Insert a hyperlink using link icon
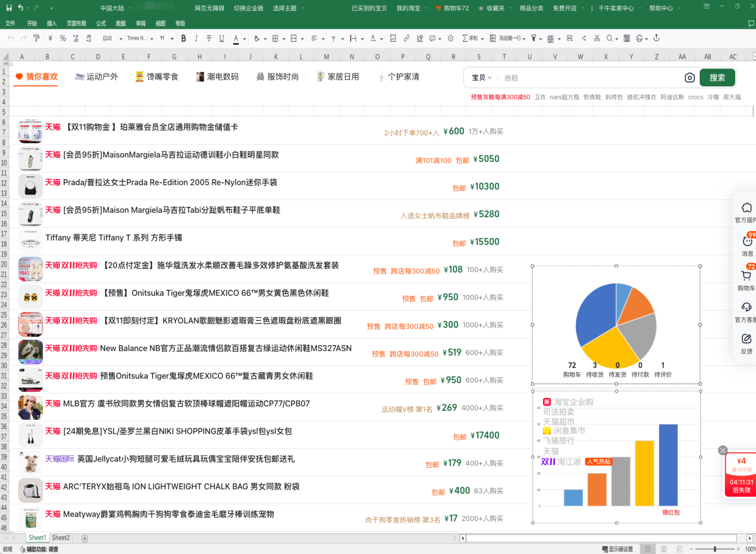The width and height of the screenshot is (756, 554). point(406,38)
